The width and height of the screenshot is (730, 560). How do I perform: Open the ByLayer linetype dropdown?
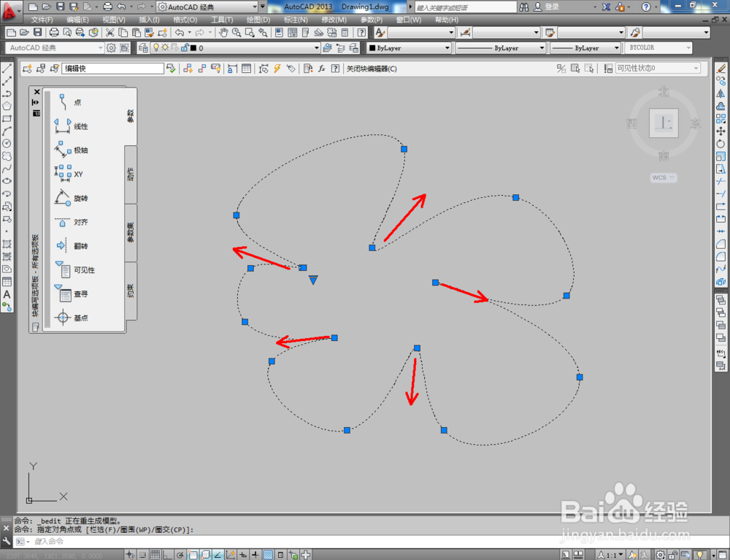tap(500, 47)
